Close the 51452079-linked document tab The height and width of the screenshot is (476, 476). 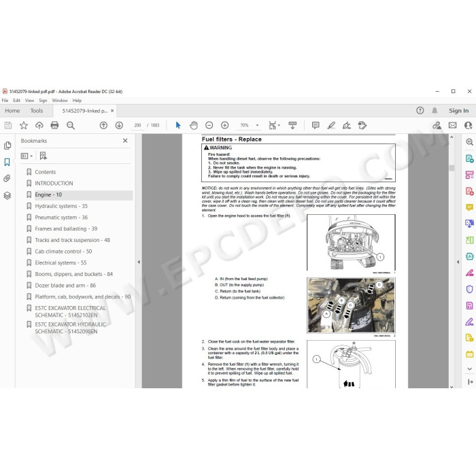(x=112, y=111)
